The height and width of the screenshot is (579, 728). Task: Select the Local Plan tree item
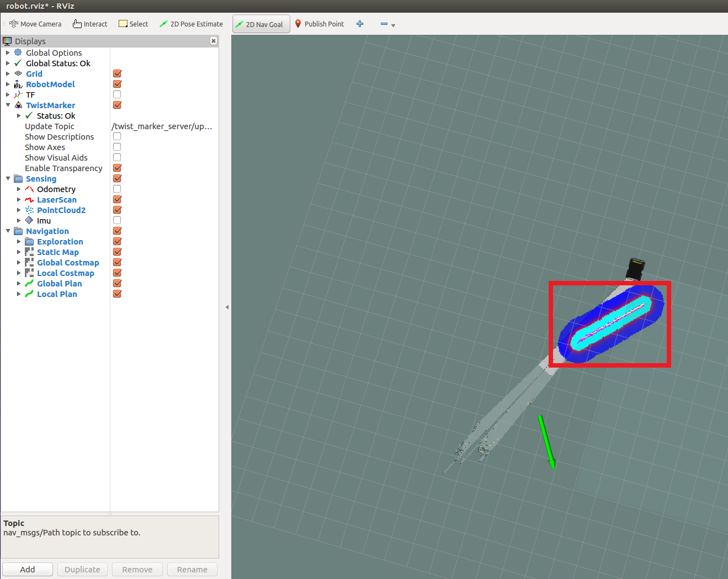tap(57, 294)
